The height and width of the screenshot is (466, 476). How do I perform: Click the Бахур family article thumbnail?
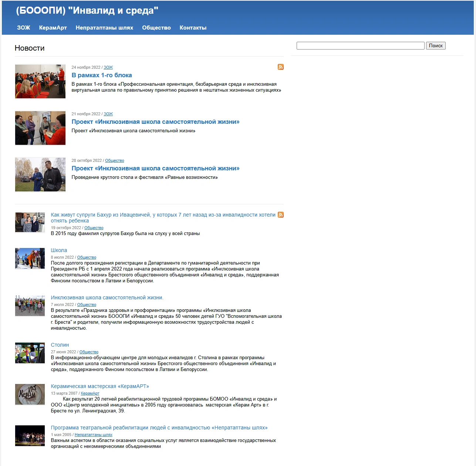pos(30,222)
